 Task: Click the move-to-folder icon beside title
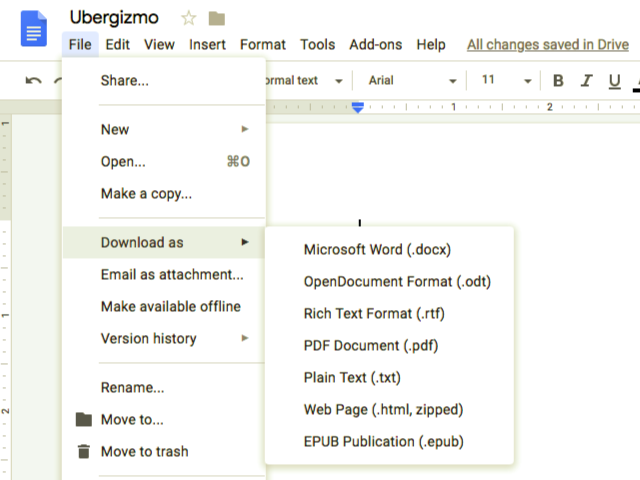click(x=217, y=18)
